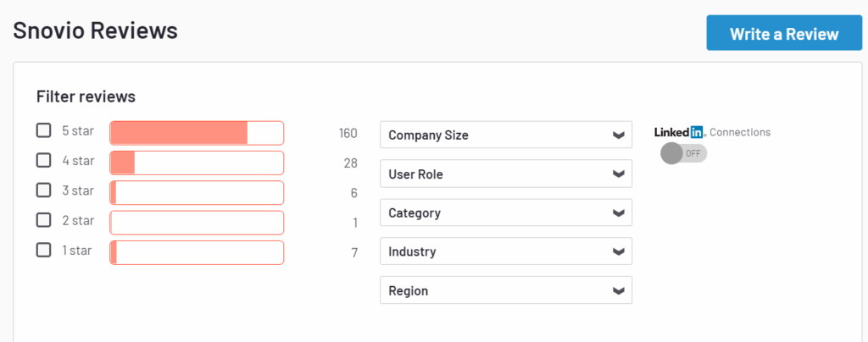Expand the User Role dropdown
This screenshot has width=868, height=342.
tap(506, 174)
